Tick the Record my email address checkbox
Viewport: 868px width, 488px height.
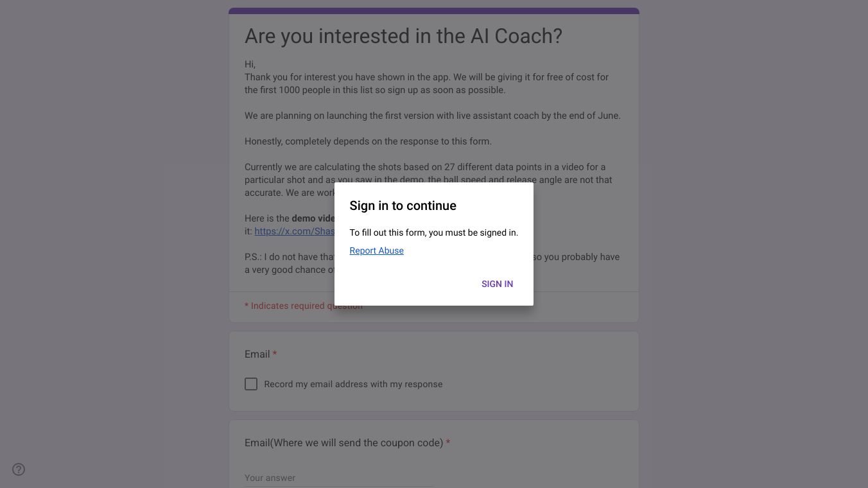pos(251,384)
